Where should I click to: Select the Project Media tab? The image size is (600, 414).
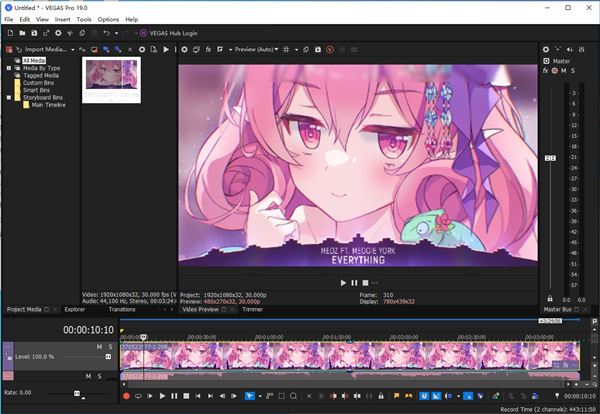pyautogui.click(x=24, y=310)
